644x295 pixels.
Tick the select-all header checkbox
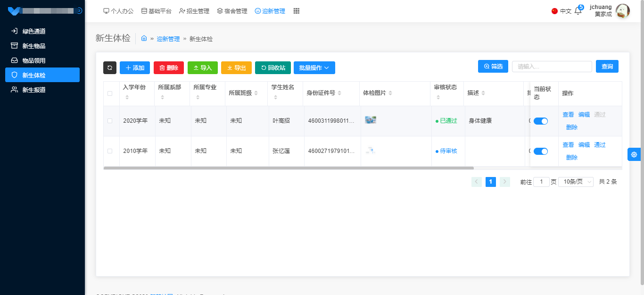pos(110,93)
